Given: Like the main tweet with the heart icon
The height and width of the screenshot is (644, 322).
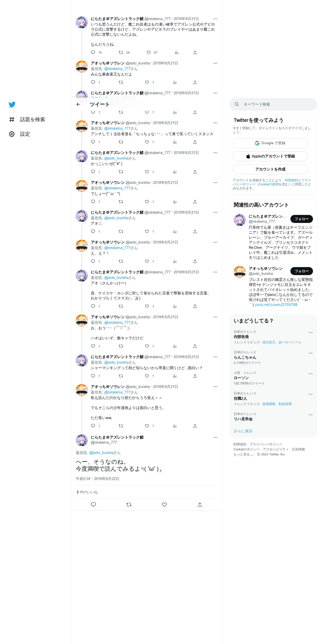Looking at the screenshot, I should 164,505.
